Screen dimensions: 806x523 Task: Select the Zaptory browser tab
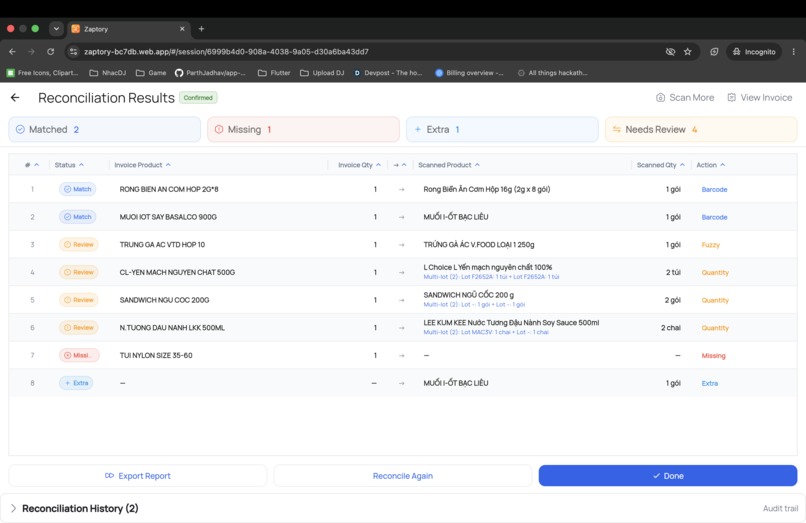[129, 29]
